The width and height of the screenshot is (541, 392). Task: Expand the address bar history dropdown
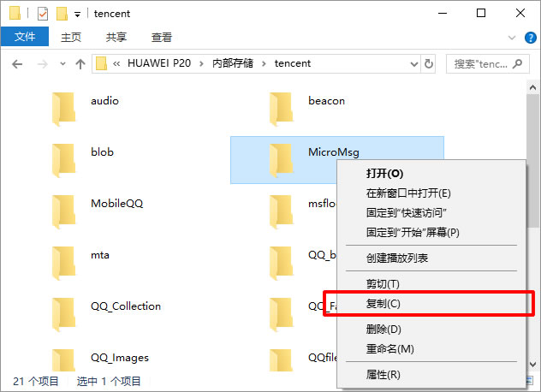tap(414, 64)
